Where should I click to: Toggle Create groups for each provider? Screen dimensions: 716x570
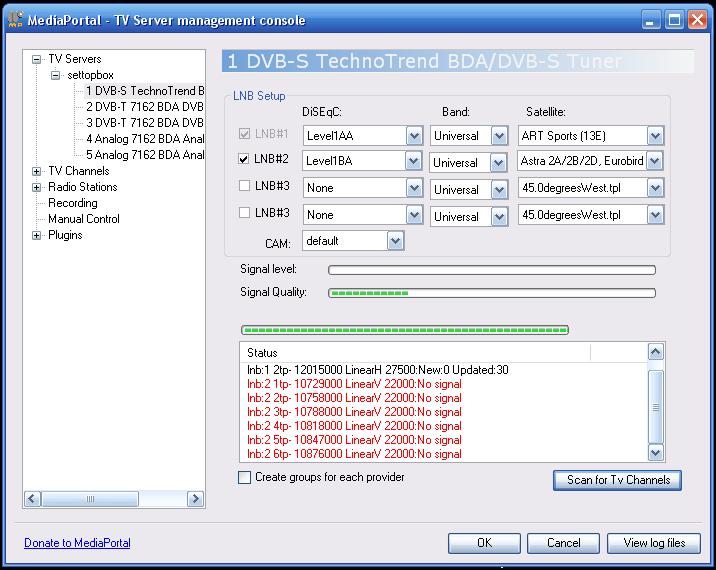pyautogui.click(x=244, y=477)
